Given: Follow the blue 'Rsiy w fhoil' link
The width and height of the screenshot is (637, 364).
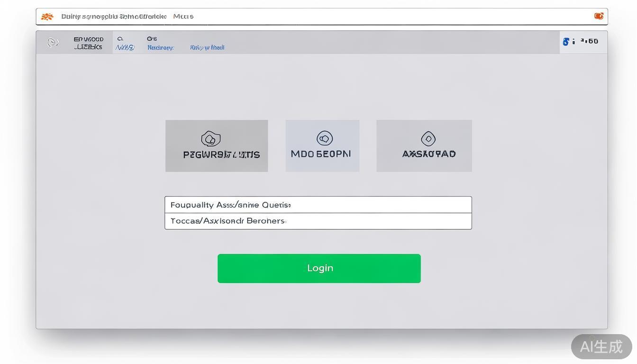Looking at the screenshot, I should tap(207, 47).
